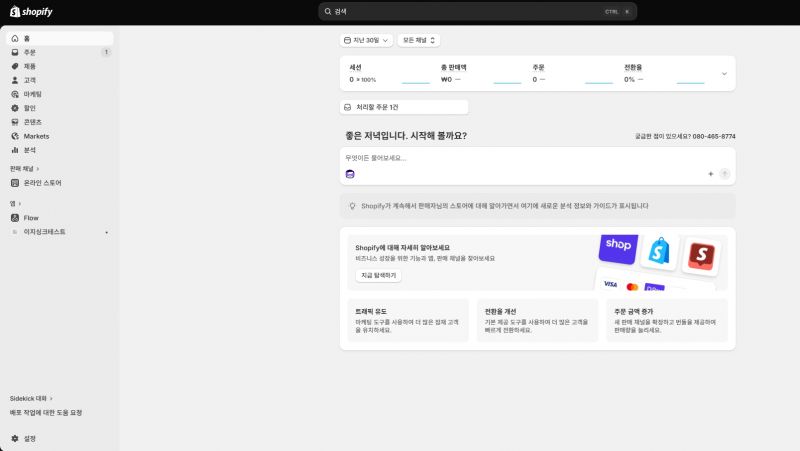Click the Sidekick avatar icon under the prompt
Screen dimensions: 800x451
point(350,174)
